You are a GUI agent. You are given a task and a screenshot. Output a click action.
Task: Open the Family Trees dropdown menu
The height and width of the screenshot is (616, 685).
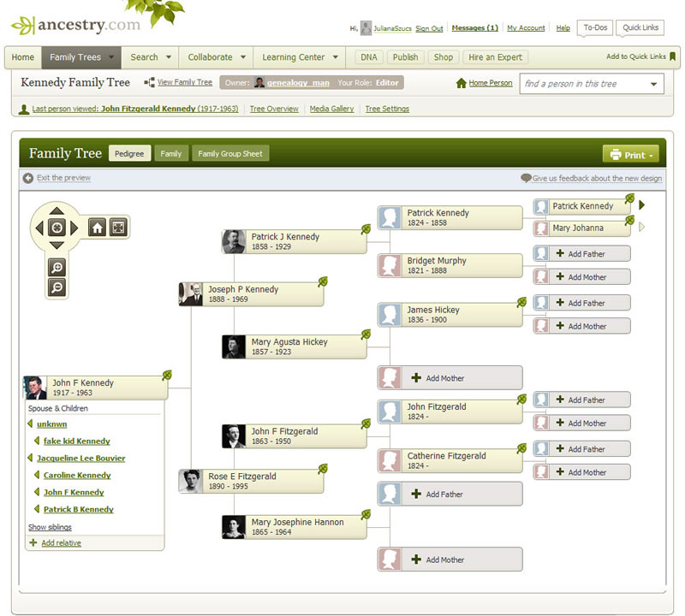(80, 57)
